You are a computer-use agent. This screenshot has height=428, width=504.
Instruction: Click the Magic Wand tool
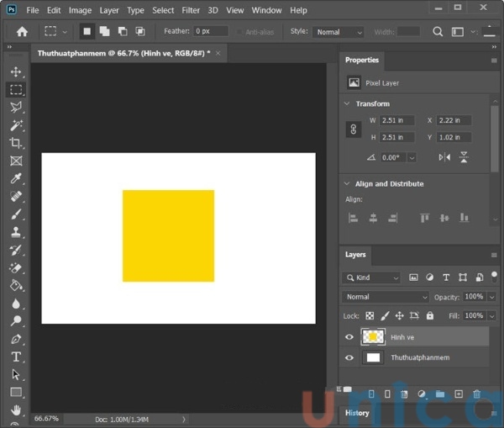coord(16,125)
